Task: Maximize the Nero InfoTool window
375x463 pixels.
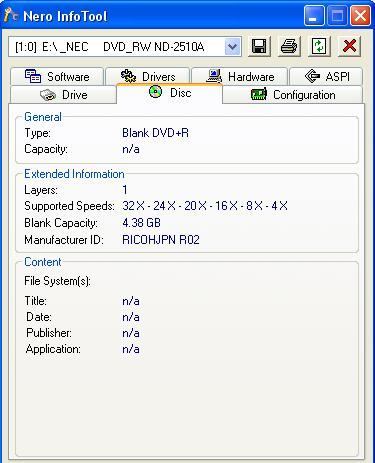Action: (337, 16)
